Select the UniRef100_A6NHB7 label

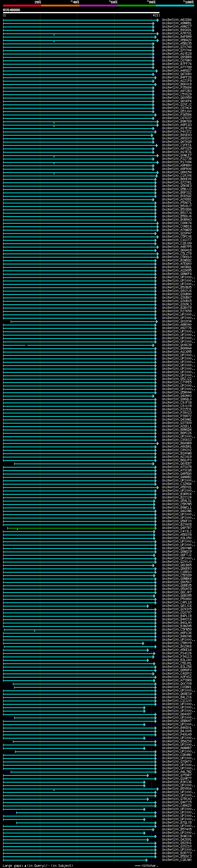click(176, 748)
